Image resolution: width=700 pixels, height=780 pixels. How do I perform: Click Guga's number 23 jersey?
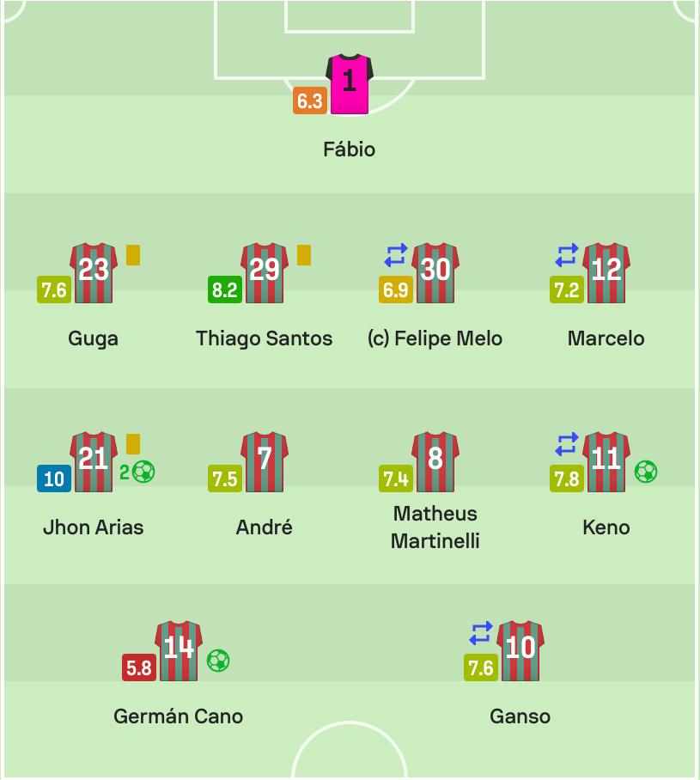point(94,272)
